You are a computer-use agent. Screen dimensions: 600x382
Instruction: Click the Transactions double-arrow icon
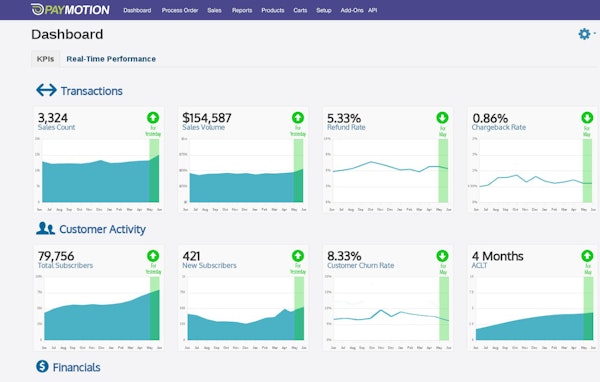click(x=46, y=90)
